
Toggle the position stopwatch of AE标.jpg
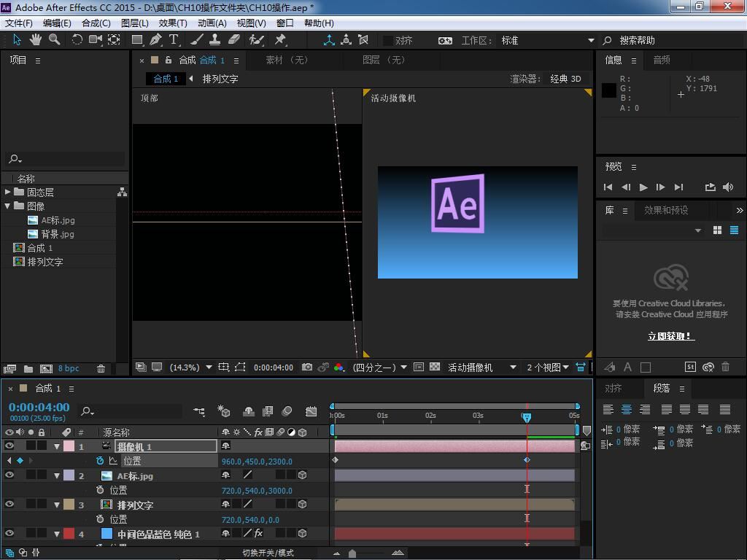[99, 489]
